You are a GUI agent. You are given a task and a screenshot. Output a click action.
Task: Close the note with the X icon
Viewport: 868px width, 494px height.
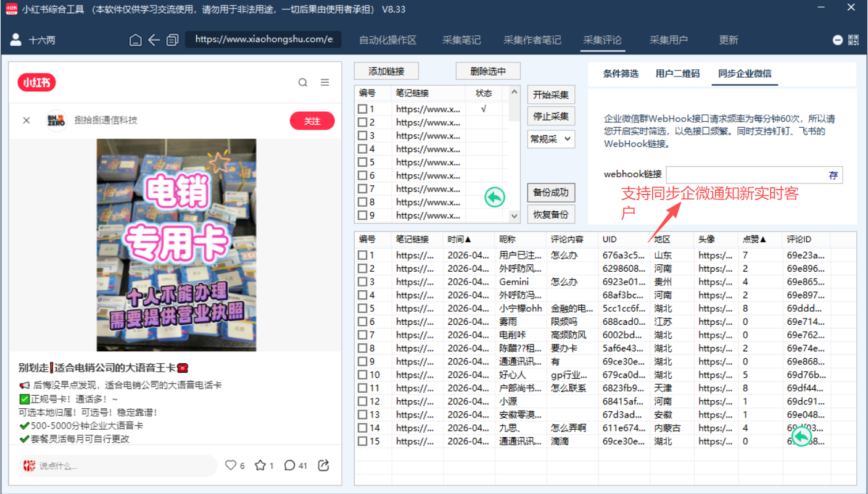point(27,120)
